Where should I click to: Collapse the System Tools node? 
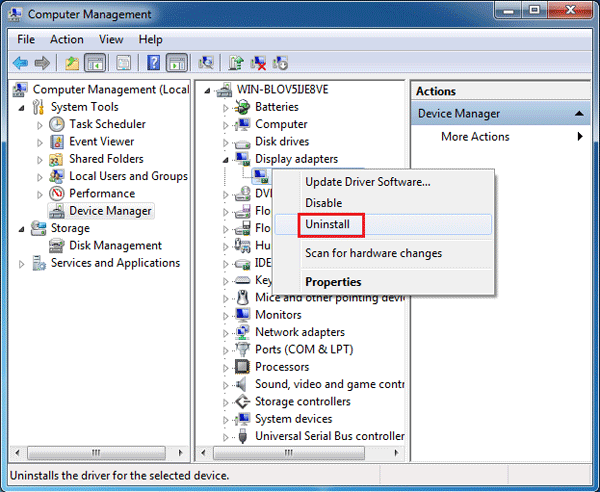coord(22,108)
